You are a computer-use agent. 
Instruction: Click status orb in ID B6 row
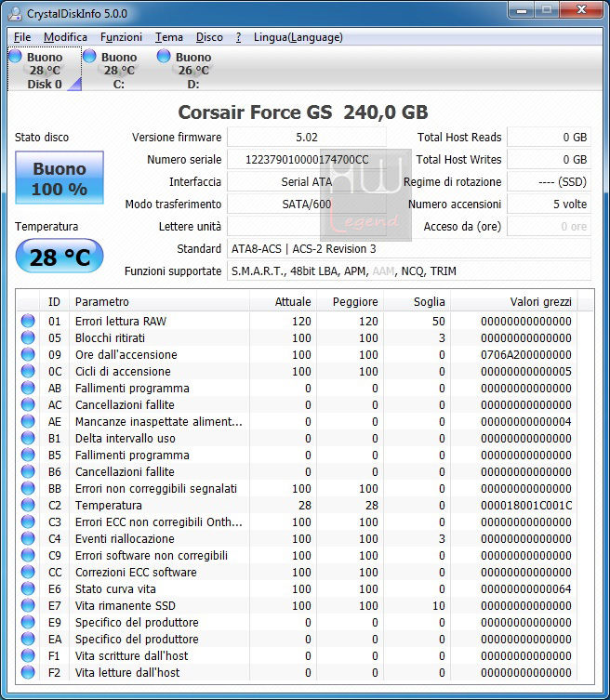coord(28,471)
